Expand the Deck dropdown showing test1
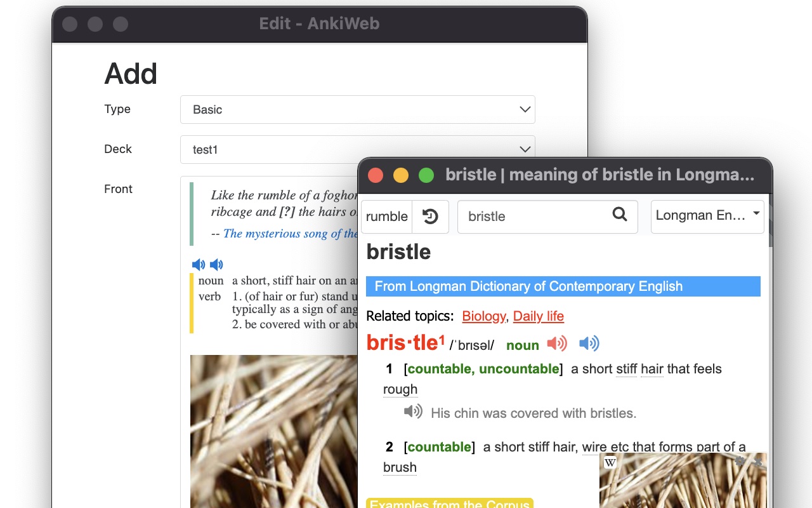This screenshot has width=812, height=508. coord(357,150)
